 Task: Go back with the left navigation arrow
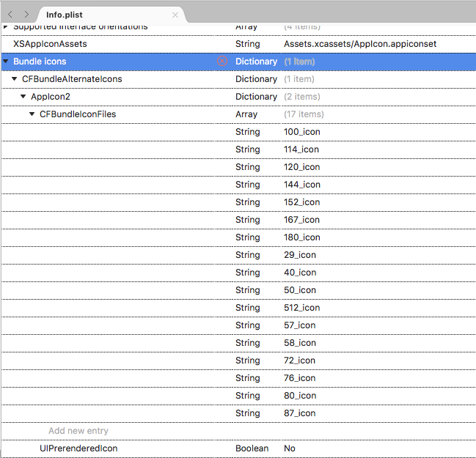[x=10, y=14]
